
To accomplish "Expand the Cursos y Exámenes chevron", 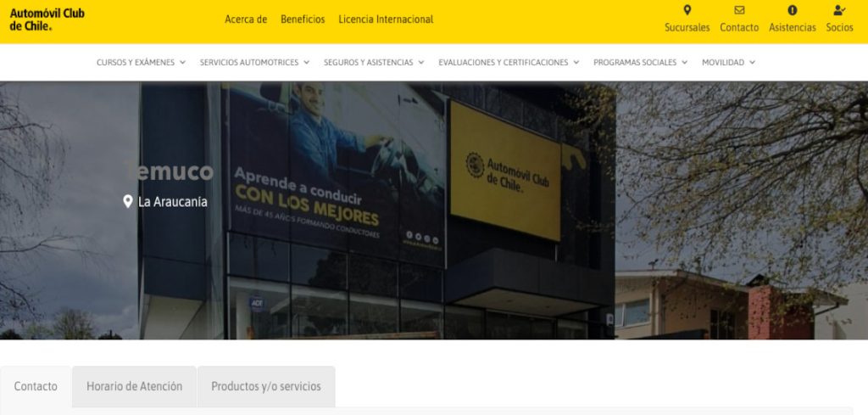I will (x=182, y=63).
